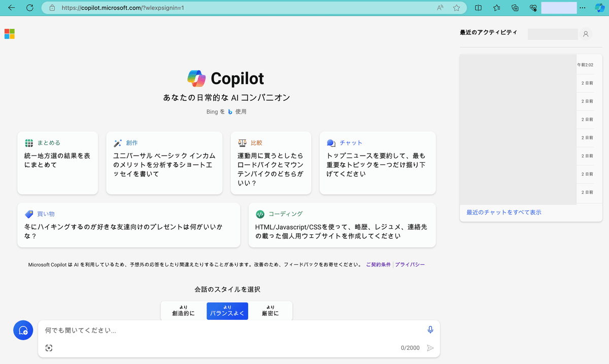Activate microphone voice input

[x=430, y=330]
